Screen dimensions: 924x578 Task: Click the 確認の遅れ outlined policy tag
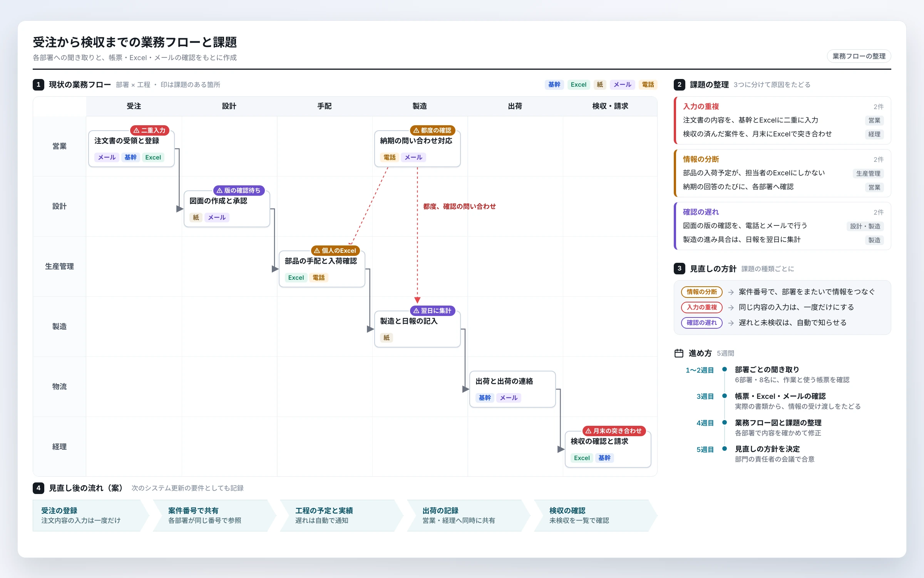coord(701,323)
